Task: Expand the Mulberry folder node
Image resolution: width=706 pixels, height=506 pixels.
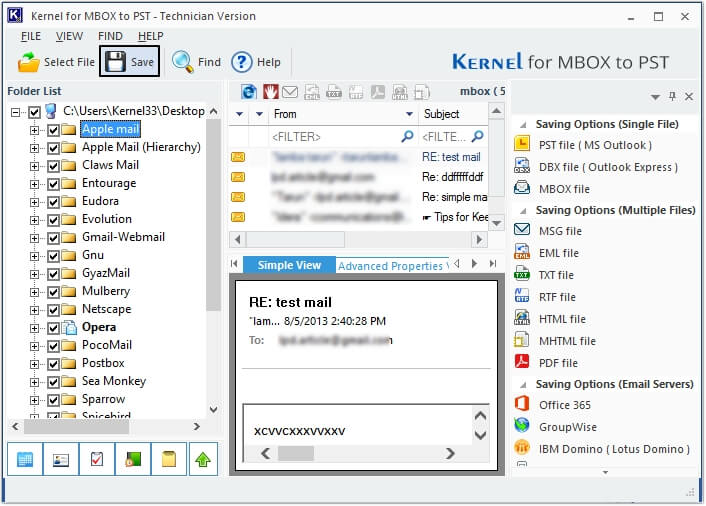Action: coord(34,292)
